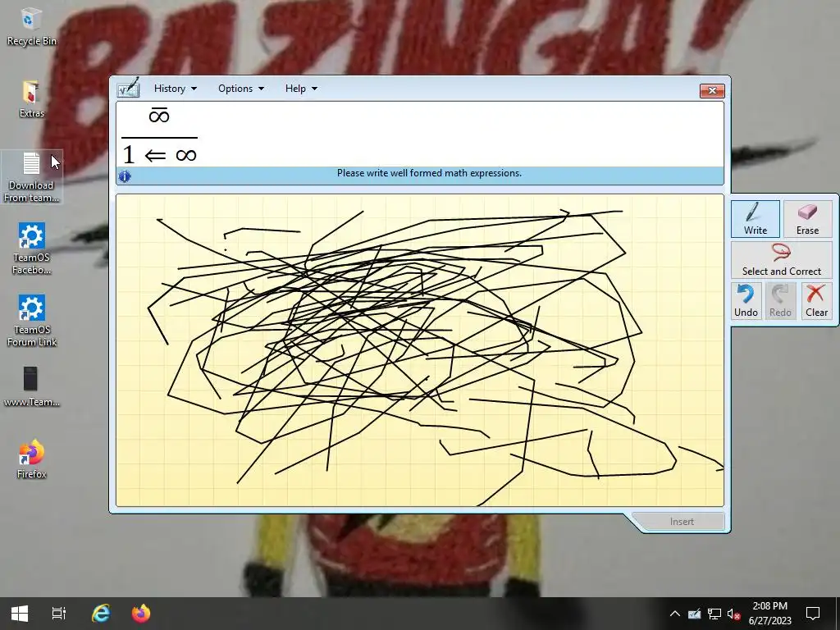Viewport: 840px width, 630px height.
Task: Launch Internet Explorer from the taskbar
Action: (100, 614)
